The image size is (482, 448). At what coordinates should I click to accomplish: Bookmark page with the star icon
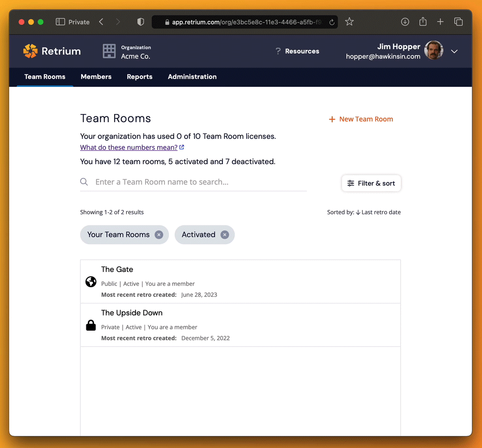pyautogui.click(x=349, y=22)
